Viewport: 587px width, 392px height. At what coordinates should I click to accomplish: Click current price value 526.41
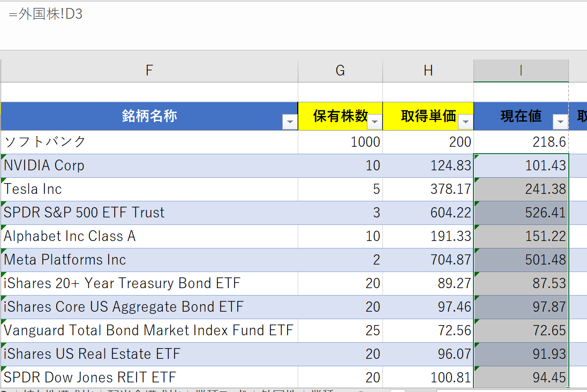coord(521,213)
